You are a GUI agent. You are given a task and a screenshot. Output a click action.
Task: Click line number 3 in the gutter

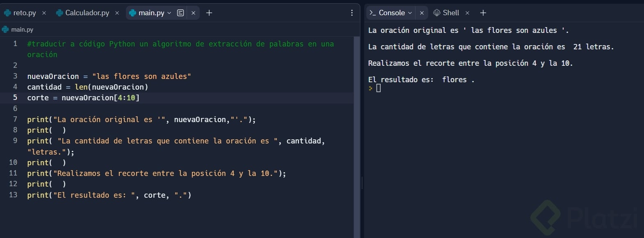[x=15, y=76]
